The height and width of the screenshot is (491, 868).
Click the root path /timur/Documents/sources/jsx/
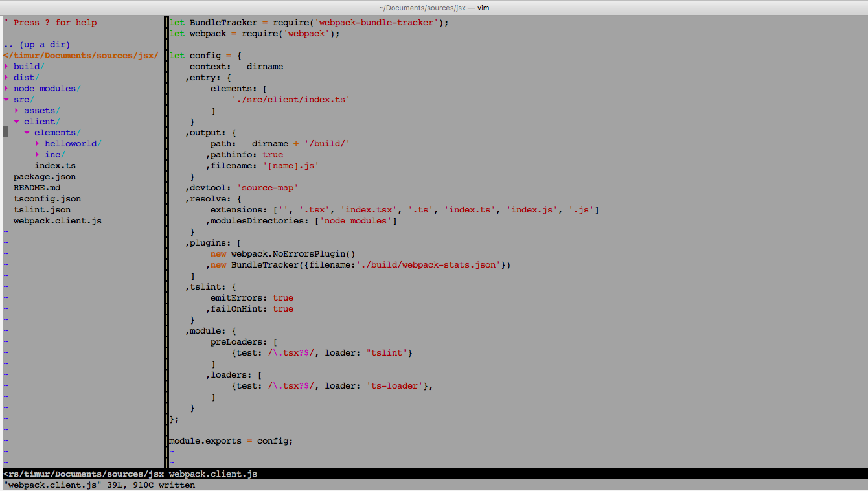(x=81, y=56)
